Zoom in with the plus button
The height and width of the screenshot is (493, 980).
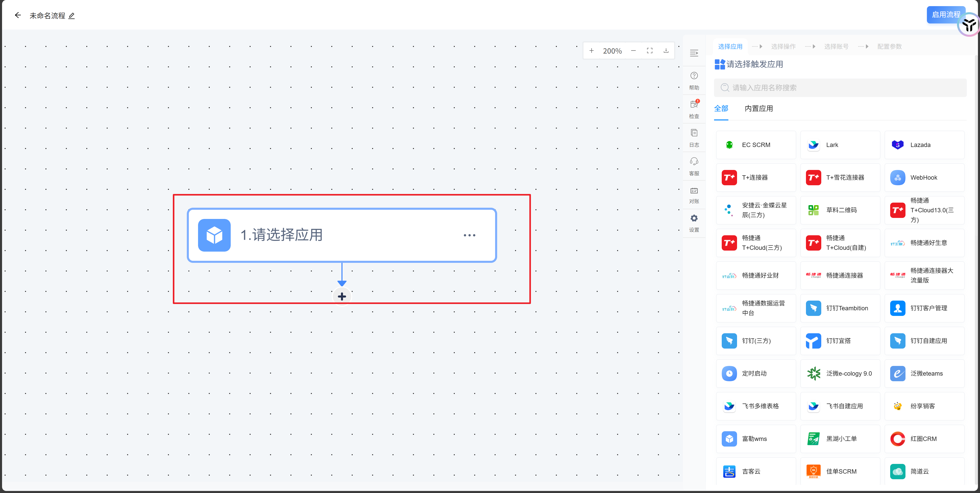click(592, 51)
